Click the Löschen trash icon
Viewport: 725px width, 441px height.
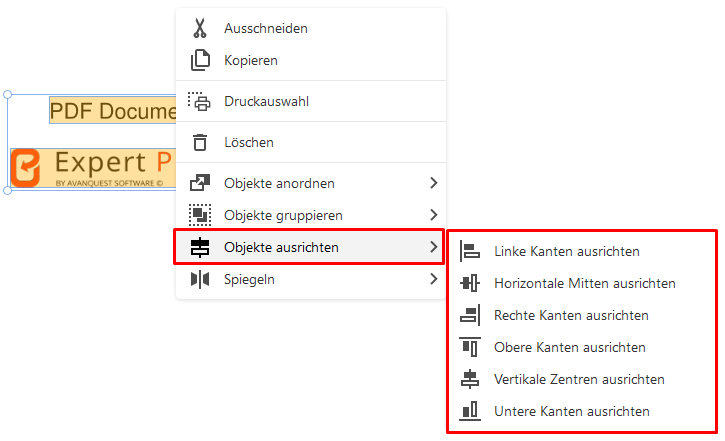coord(200,142)
